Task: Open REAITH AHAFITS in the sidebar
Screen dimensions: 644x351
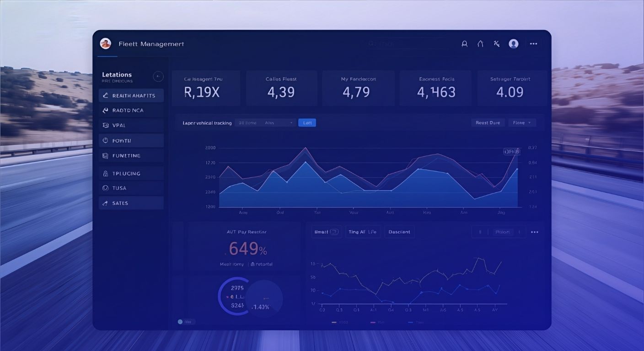Action: point(131,96)
